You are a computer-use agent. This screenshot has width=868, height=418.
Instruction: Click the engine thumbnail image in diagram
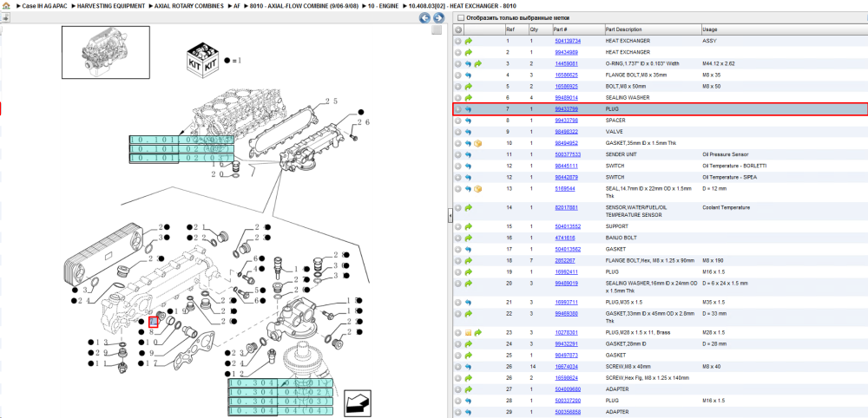pos(106,52)
